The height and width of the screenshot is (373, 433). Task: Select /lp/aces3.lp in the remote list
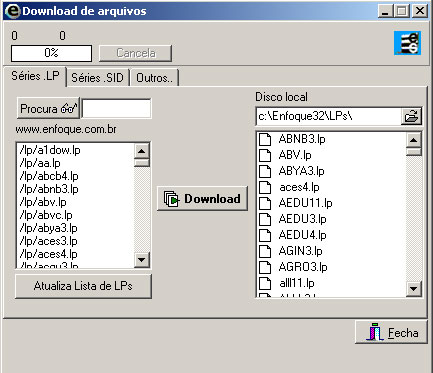49,241
